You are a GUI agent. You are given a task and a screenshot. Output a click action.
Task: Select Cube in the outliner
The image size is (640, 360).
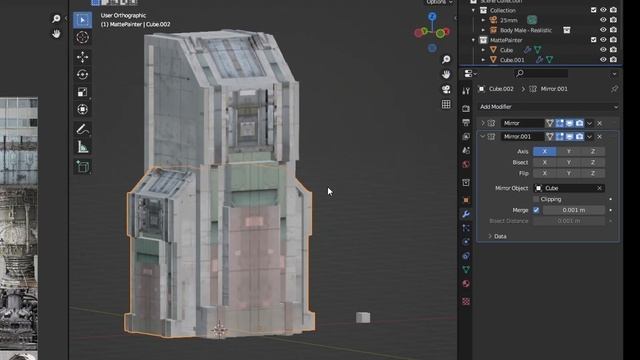[507, 50]
